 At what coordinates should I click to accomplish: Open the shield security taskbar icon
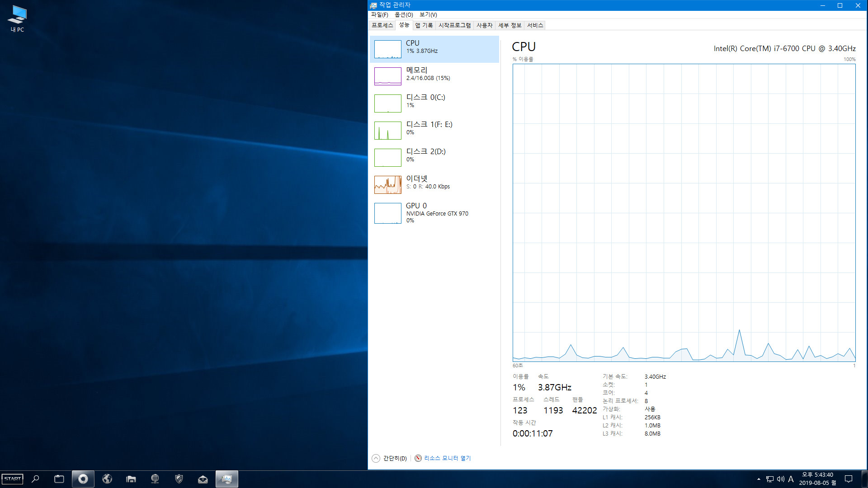(179, 479)
